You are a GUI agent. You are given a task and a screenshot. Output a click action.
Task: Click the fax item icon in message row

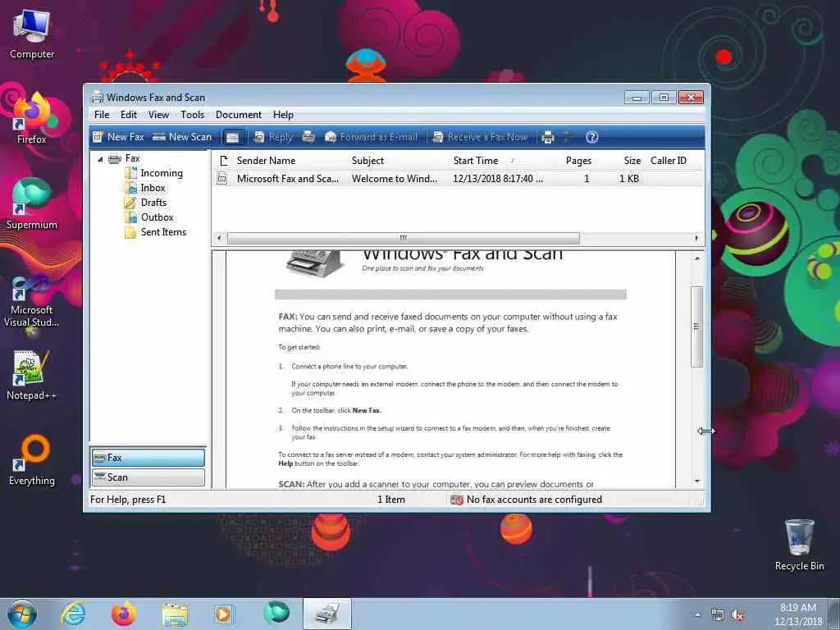click(x=221, y=179)
